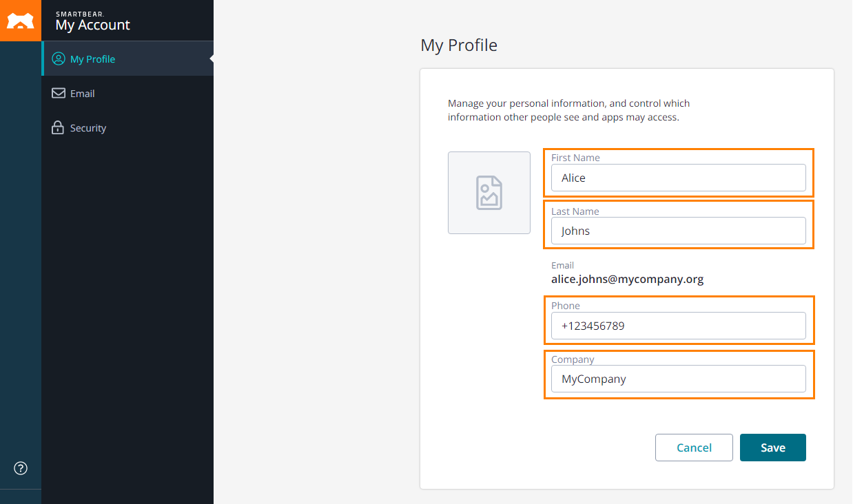This screenshot has width=853, height=504.
Task: Click the Phone number input field
Action: (x=678, y=325)
